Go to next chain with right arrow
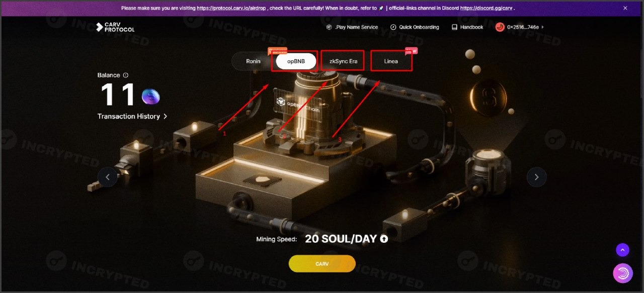Viewport: 644px width, 293px height. [x=536, y=177]
